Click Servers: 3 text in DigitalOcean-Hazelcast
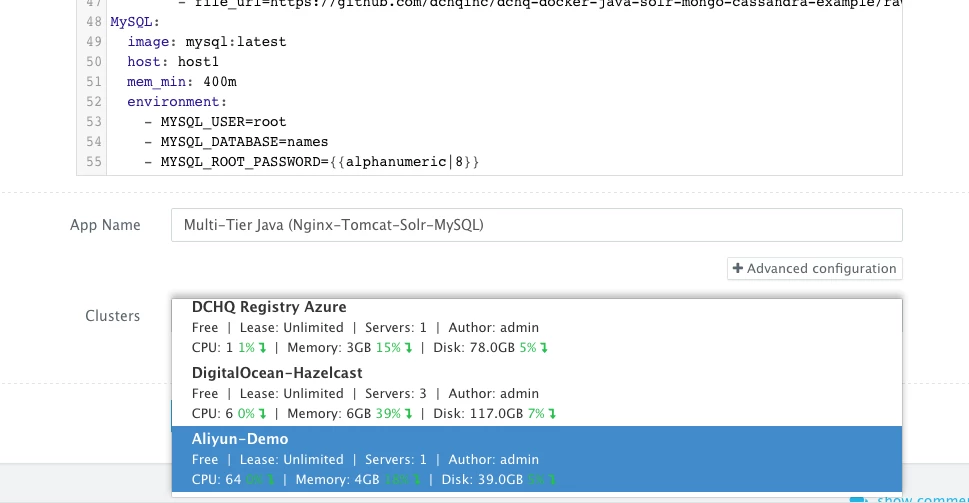 coord(396,394)
